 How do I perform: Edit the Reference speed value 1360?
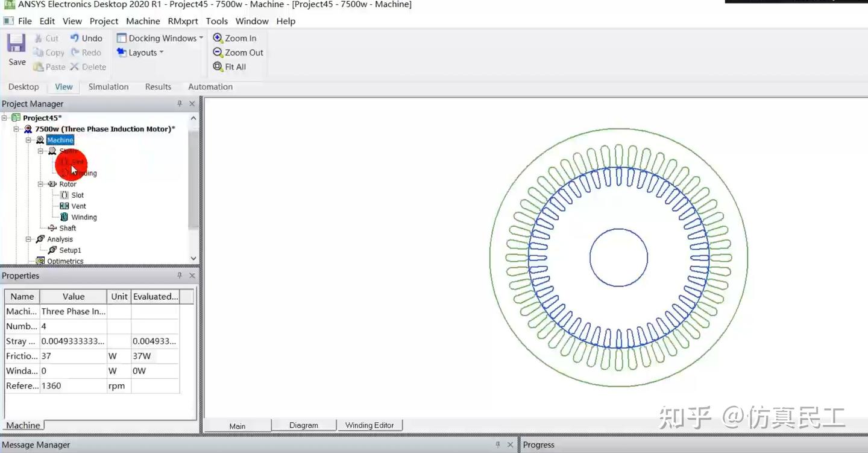[x=72, y=385]
